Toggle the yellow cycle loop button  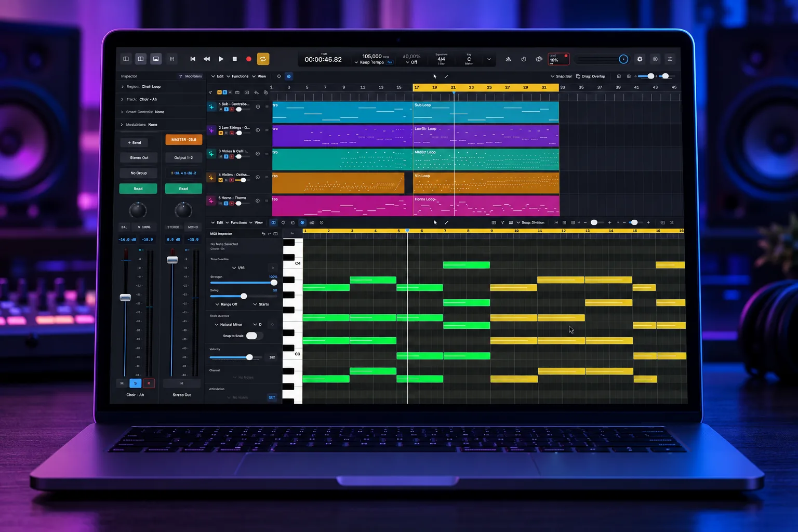click(263, 59)
